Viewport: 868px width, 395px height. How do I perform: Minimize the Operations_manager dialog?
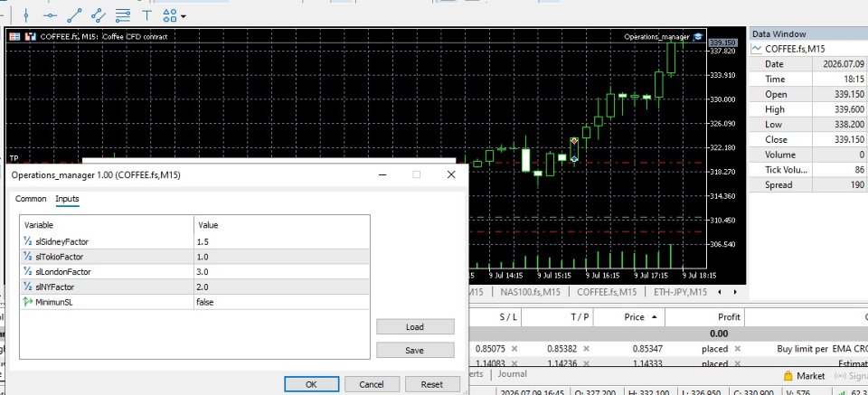[x=382, y=174]
